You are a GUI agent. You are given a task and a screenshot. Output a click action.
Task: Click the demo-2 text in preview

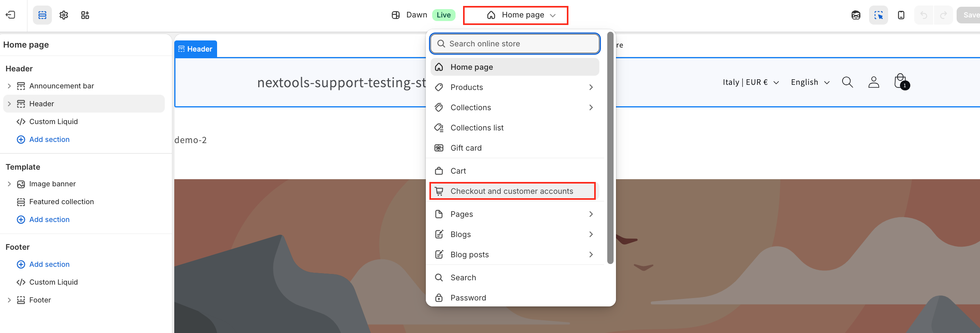(x=191, y=140)
